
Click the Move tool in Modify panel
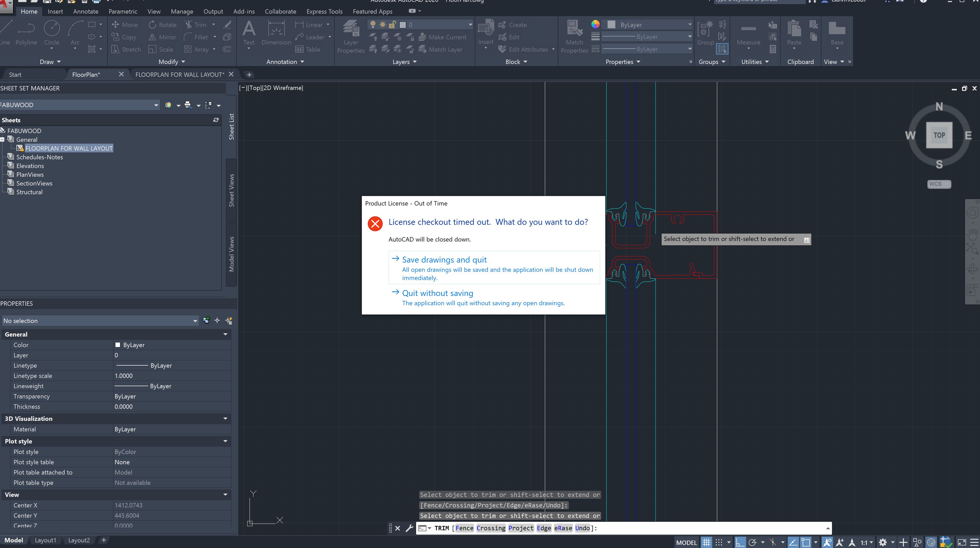pyautogui.click(x=125, y=25)
